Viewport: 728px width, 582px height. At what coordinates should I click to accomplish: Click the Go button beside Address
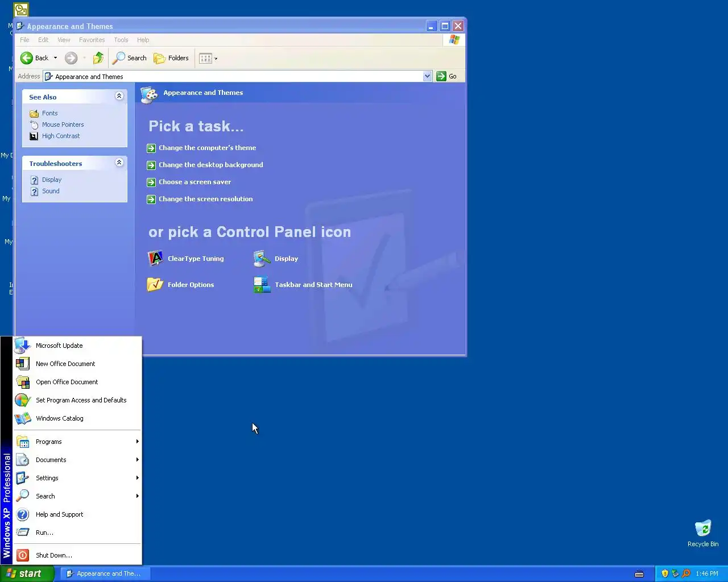click(x=446, y=76)
